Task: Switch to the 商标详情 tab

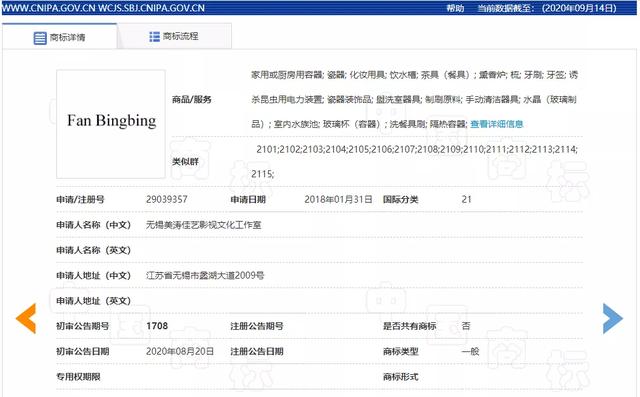Action: pos(60,37)
